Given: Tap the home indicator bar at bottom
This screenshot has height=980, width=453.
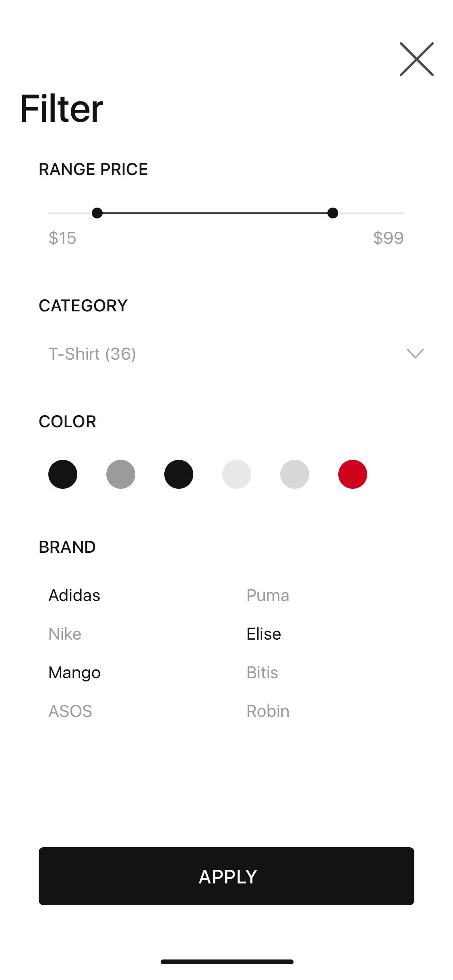Looking at the screenshot, I should click(227, 961).
